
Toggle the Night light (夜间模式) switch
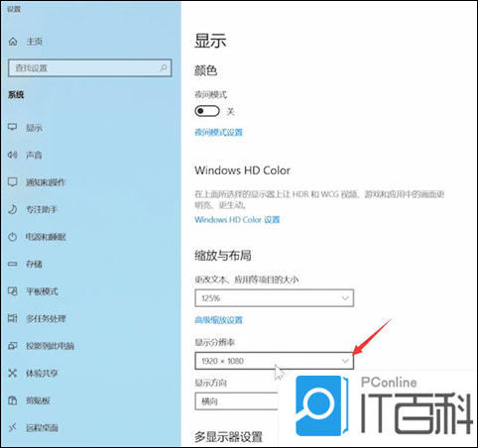[x=207, y=111]
